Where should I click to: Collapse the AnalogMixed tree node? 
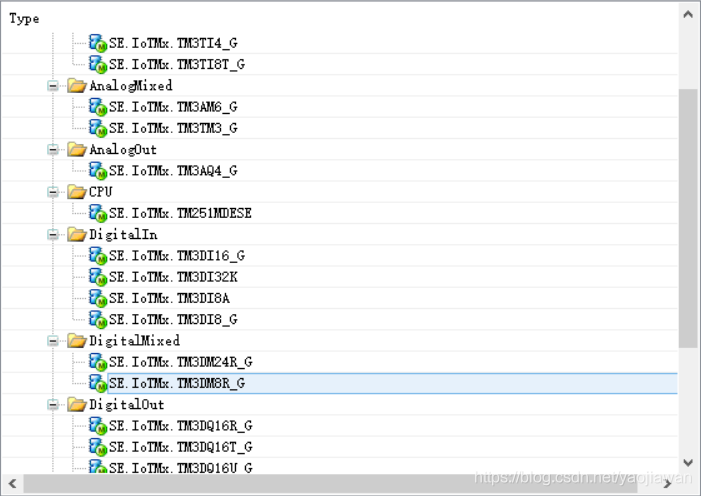[x=53, y=86]
